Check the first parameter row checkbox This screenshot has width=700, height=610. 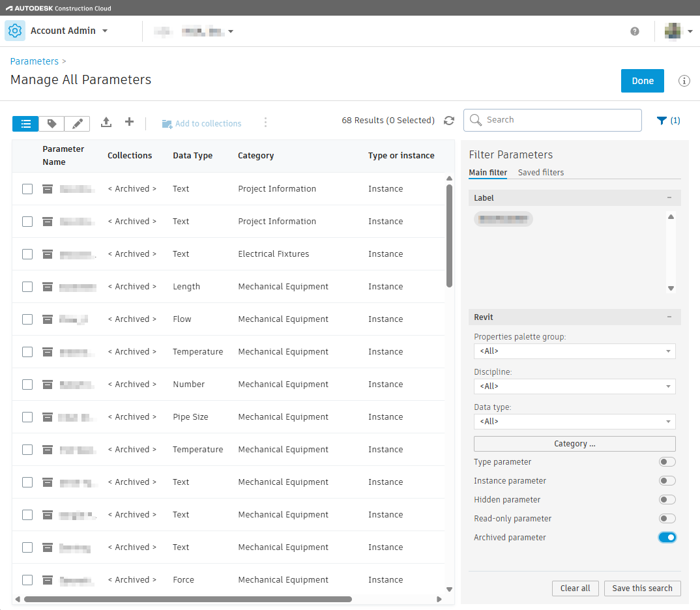[x=27, y=188]
